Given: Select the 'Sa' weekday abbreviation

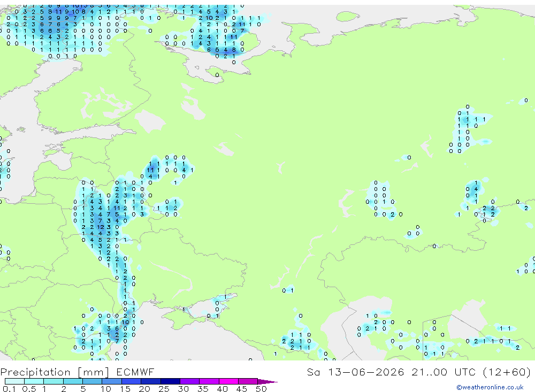Looking at the screenshot, I should pyautogui.click(x=313, y=372).
